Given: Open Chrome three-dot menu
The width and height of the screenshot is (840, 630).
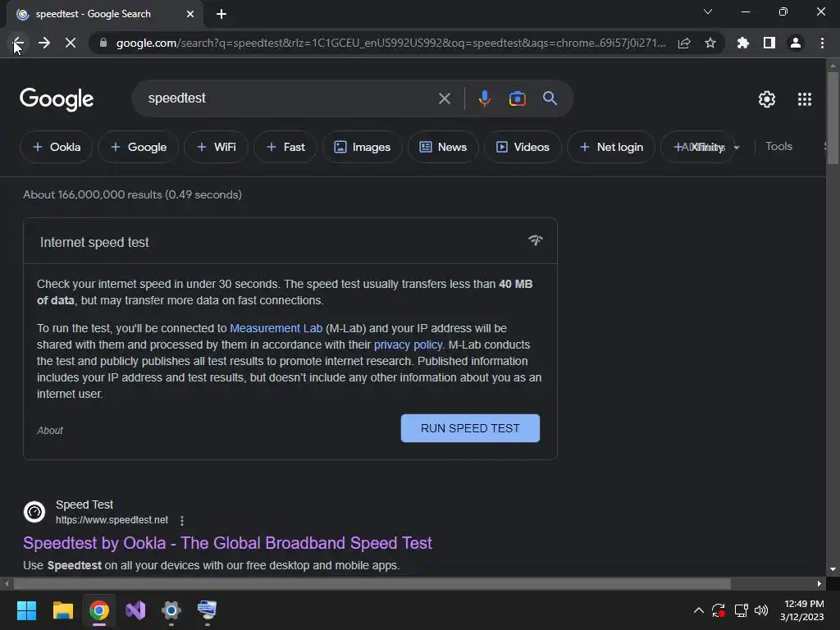Looking at the screenshot, I should click(822, 43).
